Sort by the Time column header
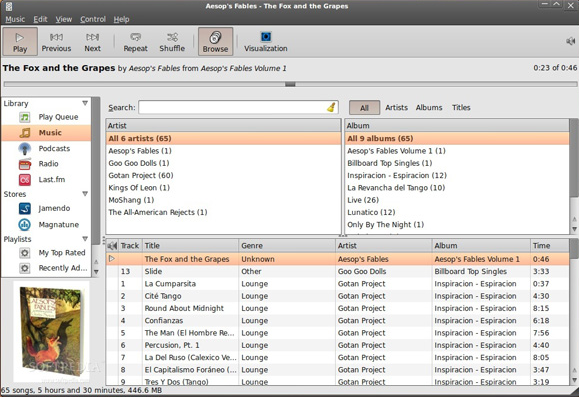Image resolution: width=579 pixels, height=397 pixels. coord(549,246)
